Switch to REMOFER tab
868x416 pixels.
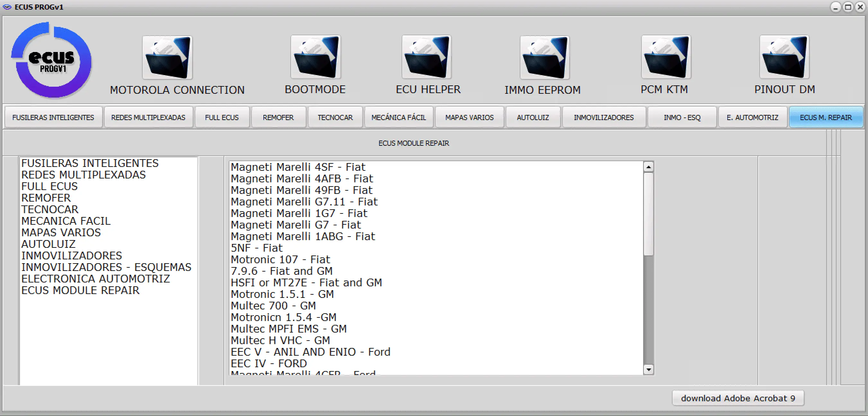coord(278,117)
